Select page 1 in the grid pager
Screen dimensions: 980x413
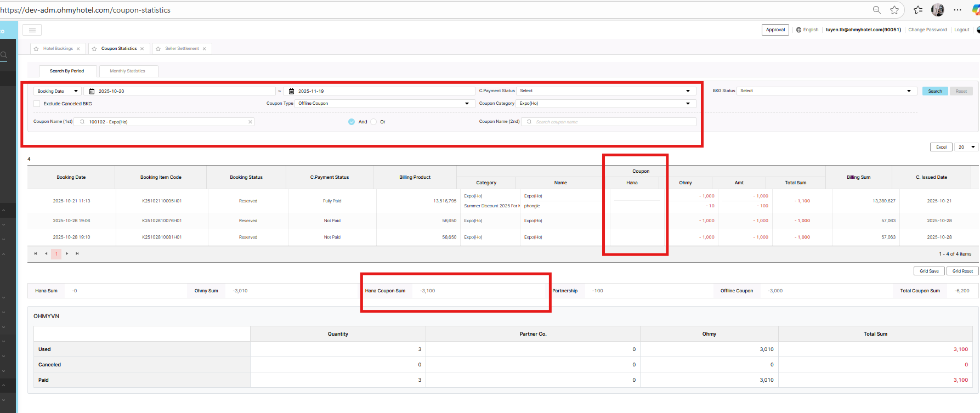pos(56,254)
